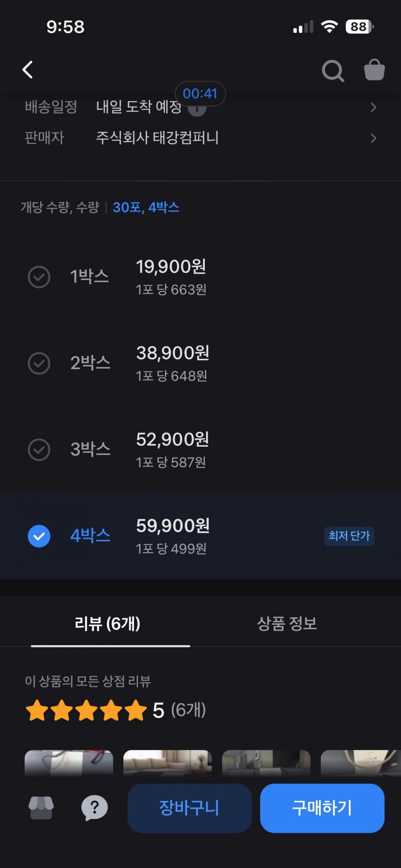Tap the five-star rating stars
The width and height of the screenshot is (401, 868).
(x=86, y=710)
